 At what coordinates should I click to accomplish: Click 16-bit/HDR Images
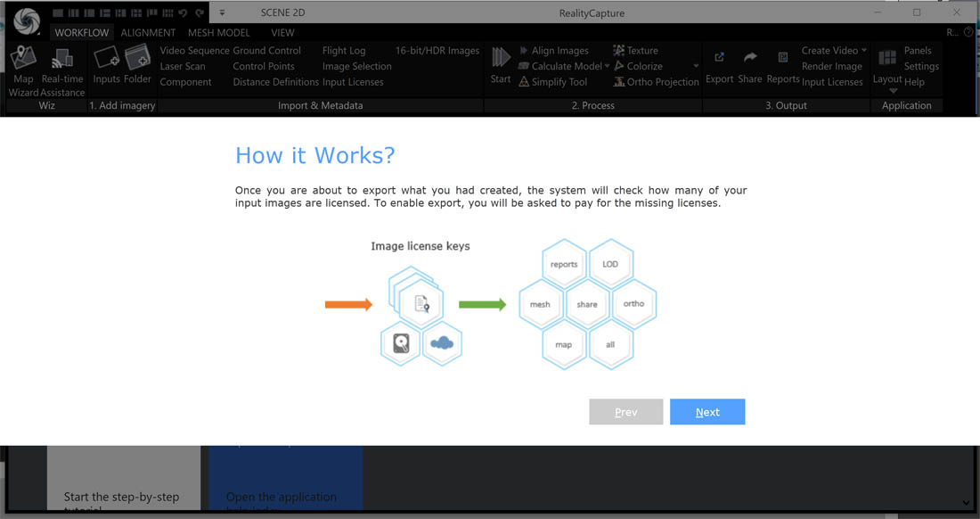[437, 51]
